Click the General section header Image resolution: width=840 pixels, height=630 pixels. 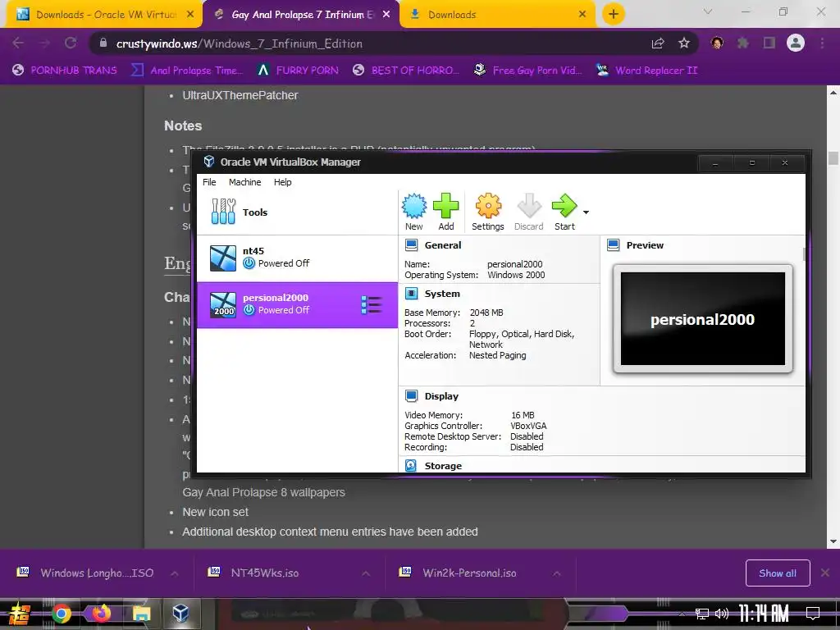tap(442, 245)
